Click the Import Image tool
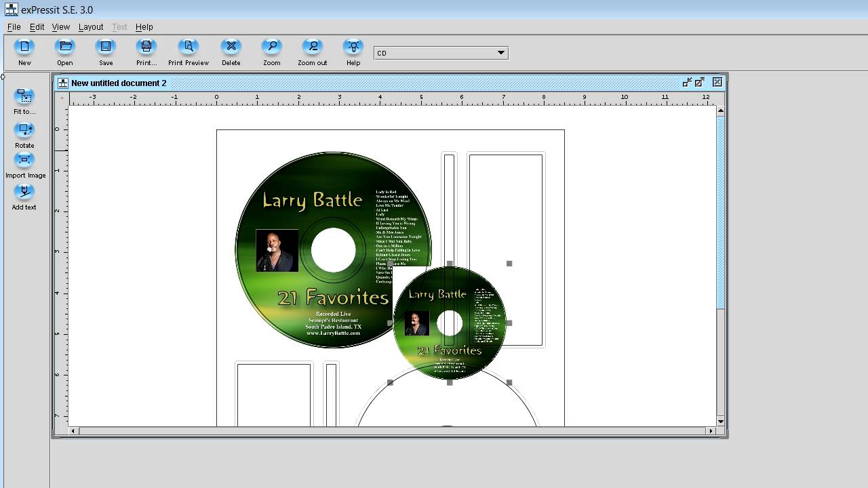This screenshot has height=488, width=868. pos(24,161)
